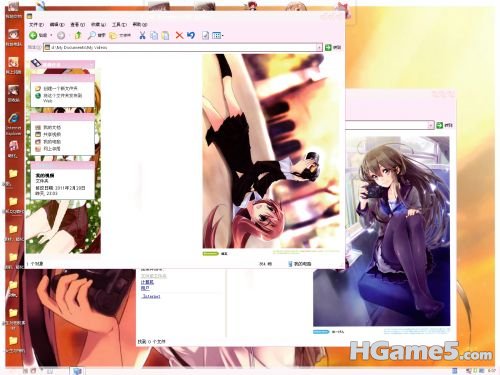Click the 计算机 link in back window
The height and width of the screenshot is (375, 500).
tap(147, 282)
